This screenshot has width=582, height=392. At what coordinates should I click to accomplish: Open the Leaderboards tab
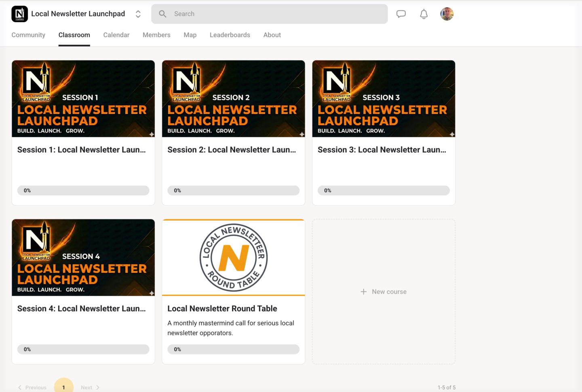[230, 35]
